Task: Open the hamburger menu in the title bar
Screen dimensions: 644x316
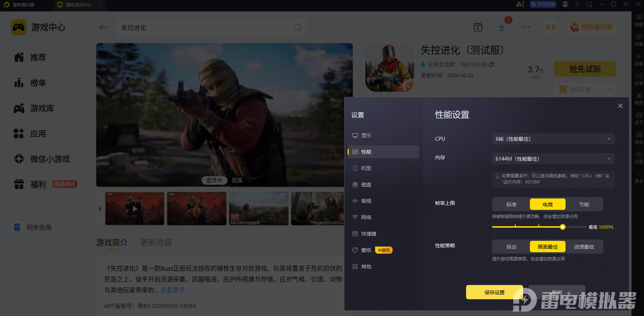Action: pyautogui.click(x=577, y=5)
